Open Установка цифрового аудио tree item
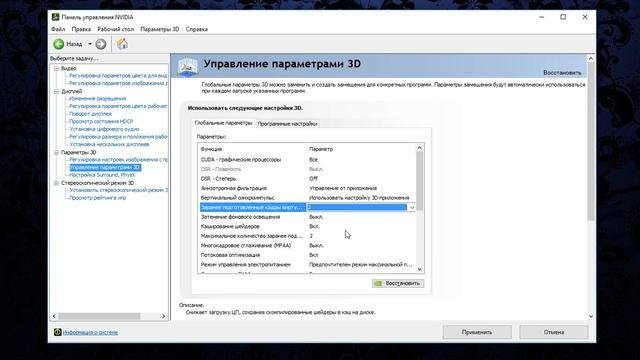Viewport: 640px width, 360px height. click(104, 129)
